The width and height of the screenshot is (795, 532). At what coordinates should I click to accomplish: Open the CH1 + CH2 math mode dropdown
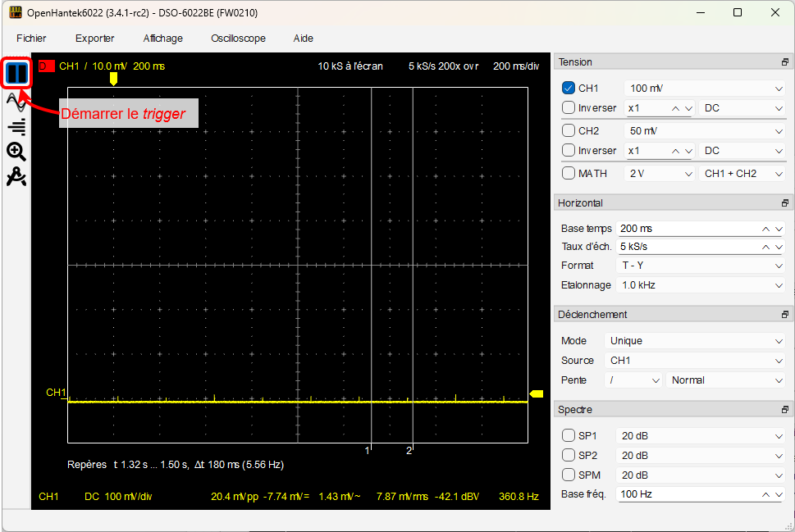742,173
